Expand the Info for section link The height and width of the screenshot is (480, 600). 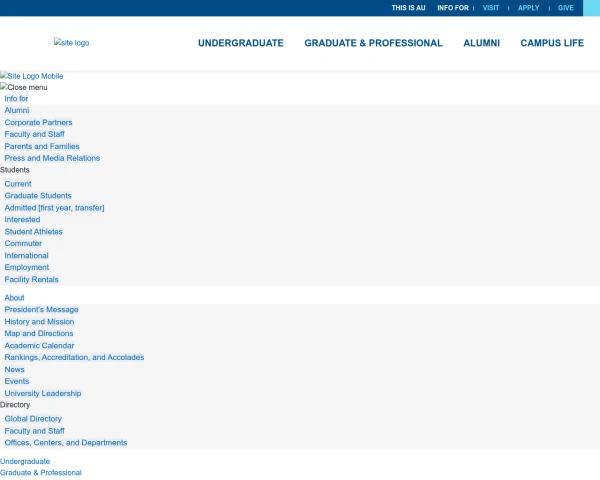16,99
